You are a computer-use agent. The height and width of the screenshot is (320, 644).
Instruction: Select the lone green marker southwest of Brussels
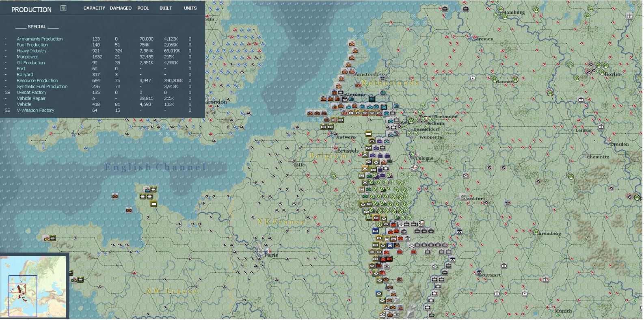coord(334,176)
